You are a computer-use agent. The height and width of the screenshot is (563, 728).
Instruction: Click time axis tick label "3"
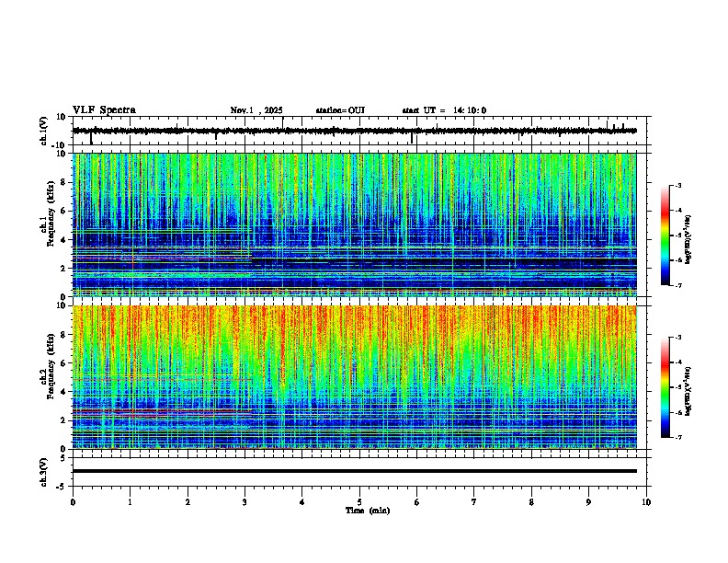click(x=245, y=502)
